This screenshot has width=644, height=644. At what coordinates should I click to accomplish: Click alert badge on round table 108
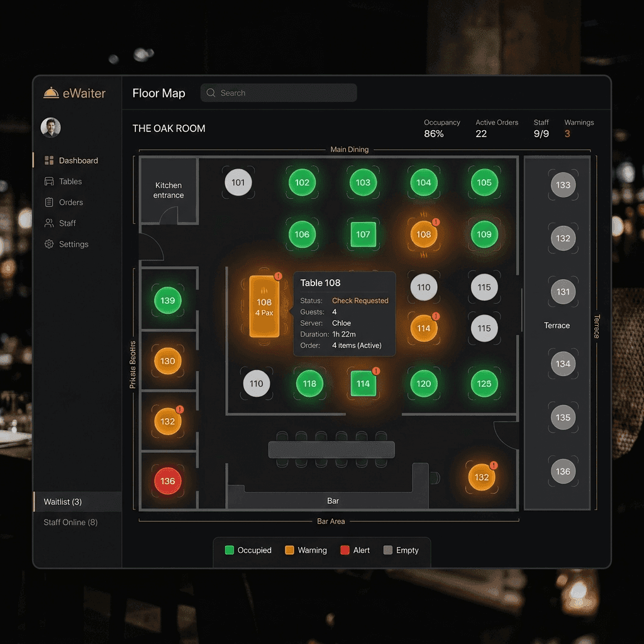click(436, 222)
